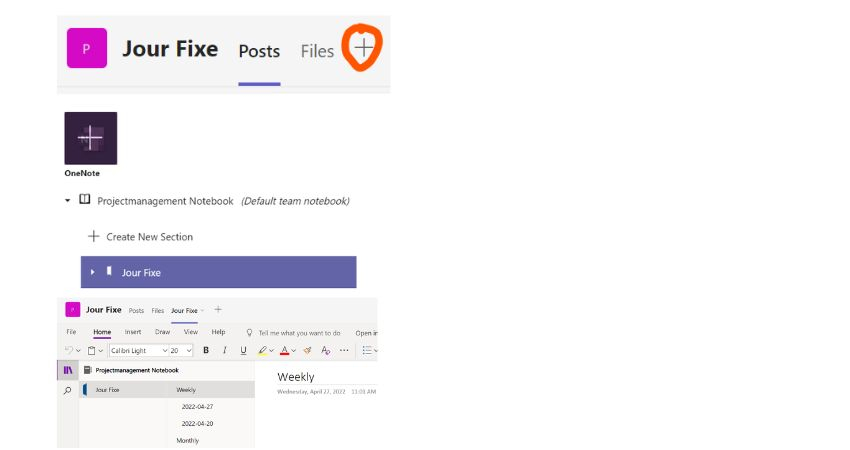
Task: Collapse the Projectmanagement Notebook tree arrow
Action: (x=67, y=201)
